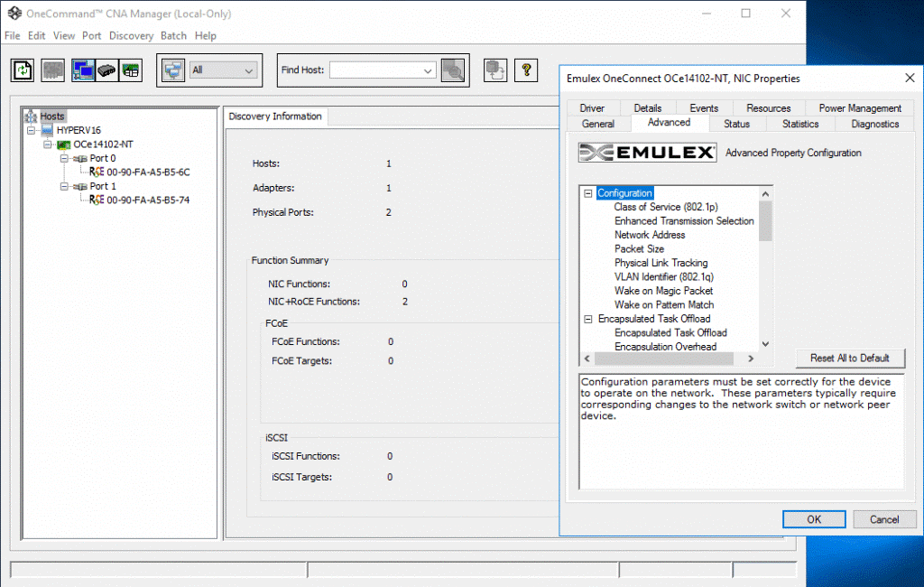
Task: Click the up arrow of the property list scrollbar
Action: (x=765, y=194)
